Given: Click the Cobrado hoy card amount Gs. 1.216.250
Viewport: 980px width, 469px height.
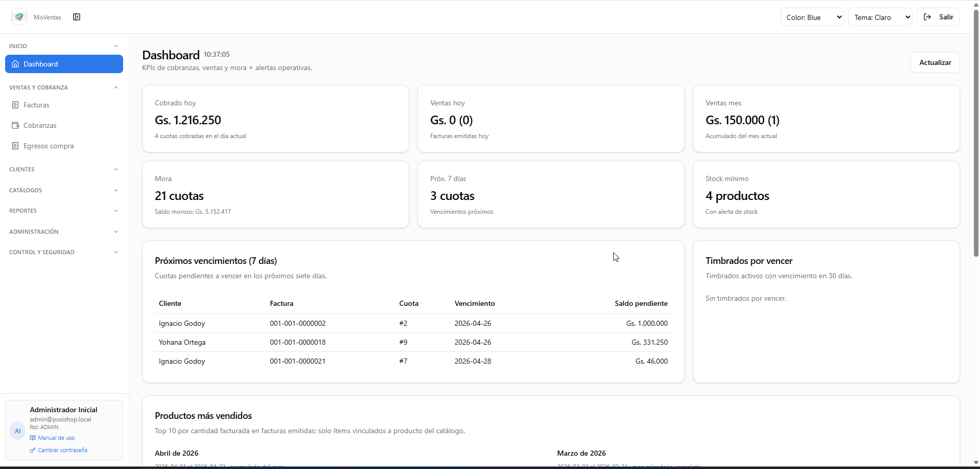Looking at the screenshot, I should pyautogui.click(x=188, y=120).
